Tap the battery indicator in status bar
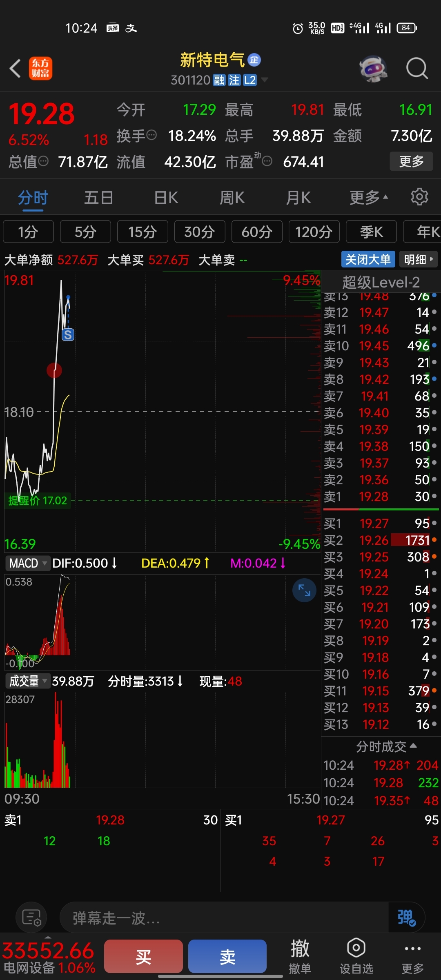The image size is (441, 980). click(x=406, y=28)
